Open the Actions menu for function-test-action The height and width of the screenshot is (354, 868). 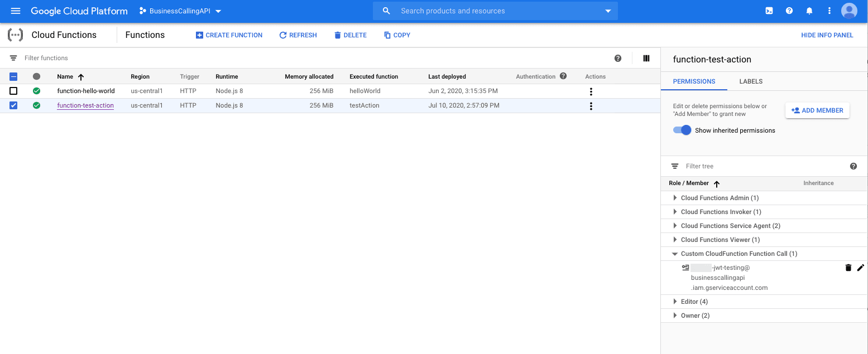pyautogui.click(x=591, y=105)
